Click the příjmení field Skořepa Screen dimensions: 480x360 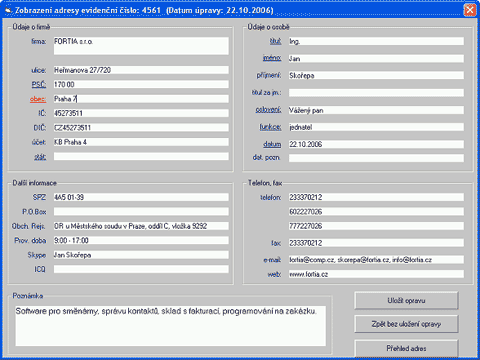coord(376,75)
